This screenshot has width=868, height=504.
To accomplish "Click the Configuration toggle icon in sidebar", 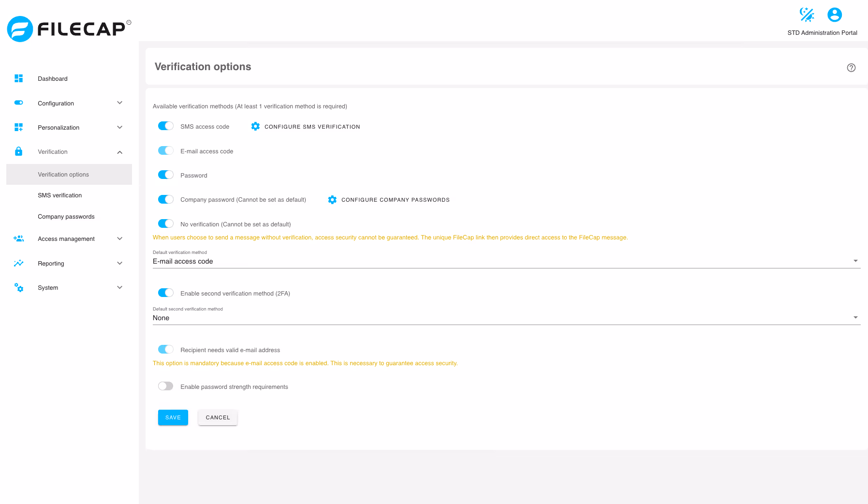I will (19, 103).
